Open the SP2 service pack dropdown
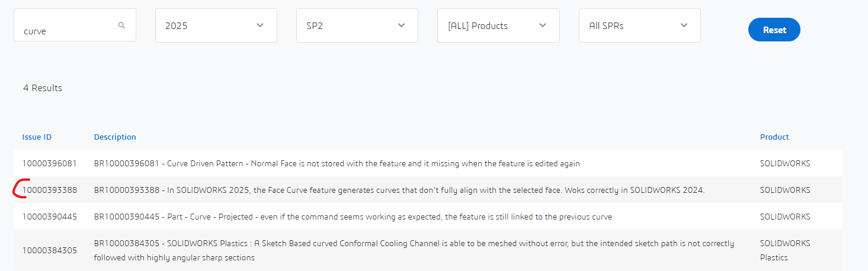This screenshot has width=868, height=271. click(x=357, y=25)
